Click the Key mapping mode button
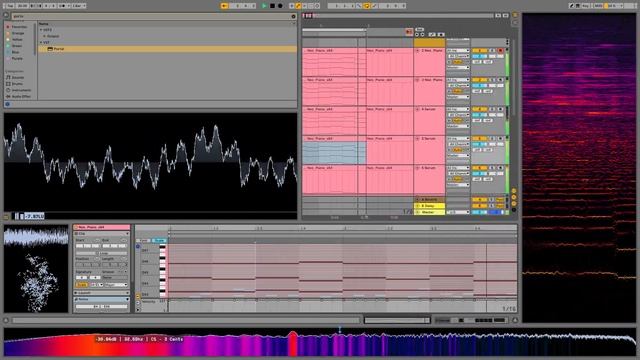640x360 pixels. [x=586, y=6]
